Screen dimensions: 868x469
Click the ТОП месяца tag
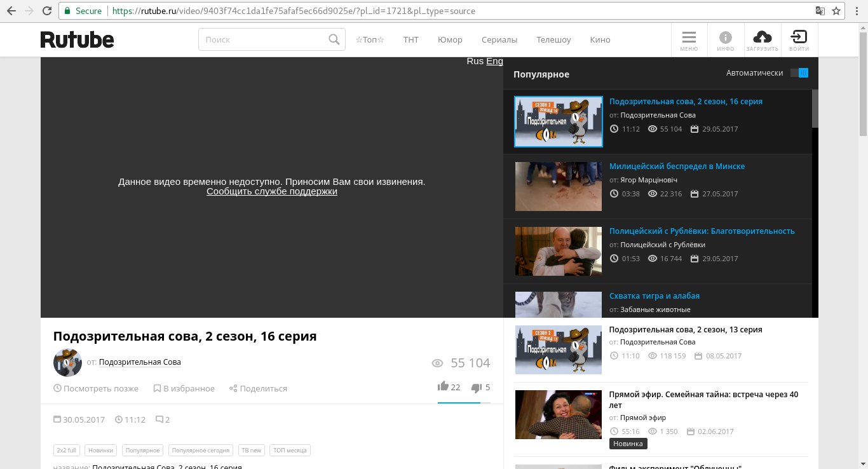click(x=290, y=450)
